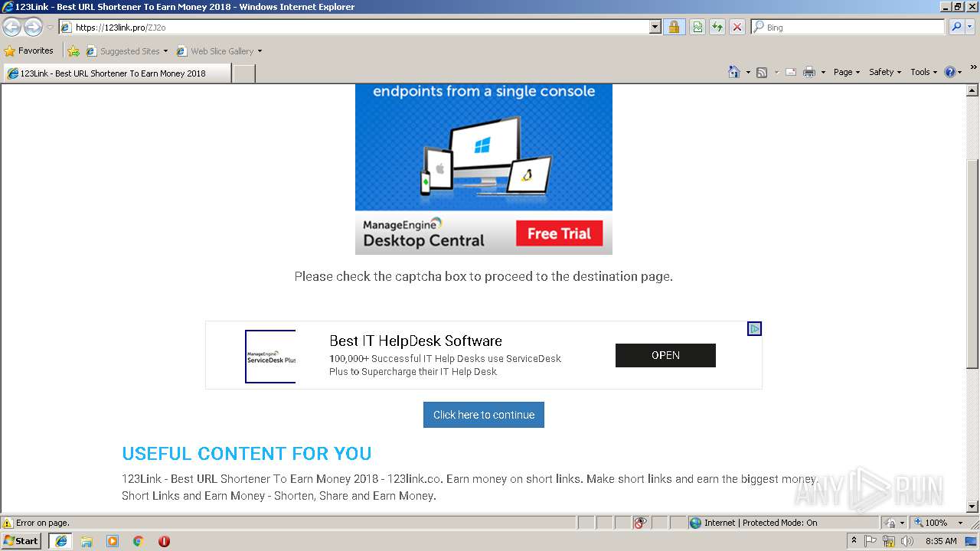Add to Favorites Bar star icon
The image size is (980, 551).
[x=73, y=51]
